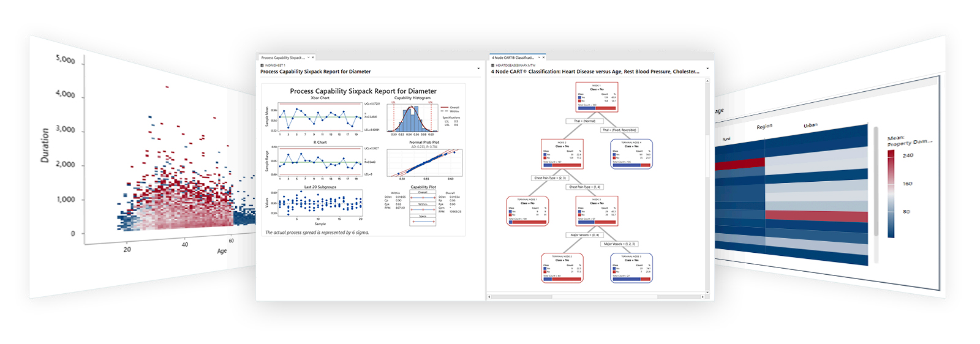The image size is (980, 344).
Task: Click the HEARTDISEASEBINARY.MTW worksheet icon
Action: click(493, 65)
